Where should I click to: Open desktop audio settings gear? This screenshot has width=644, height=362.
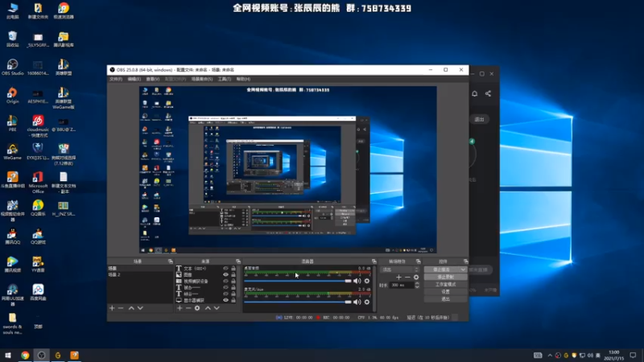point(367,281)
